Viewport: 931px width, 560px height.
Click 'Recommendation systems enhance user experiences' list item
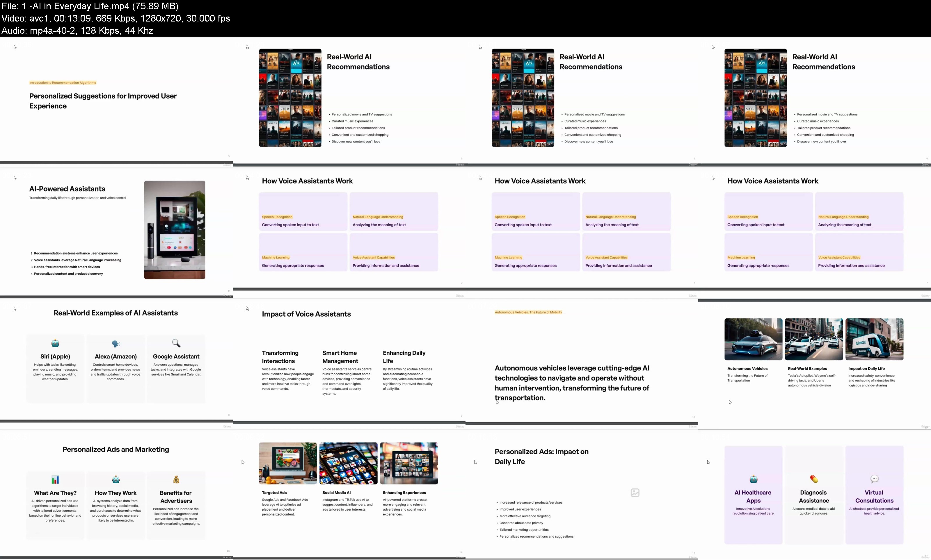point(76,253)
